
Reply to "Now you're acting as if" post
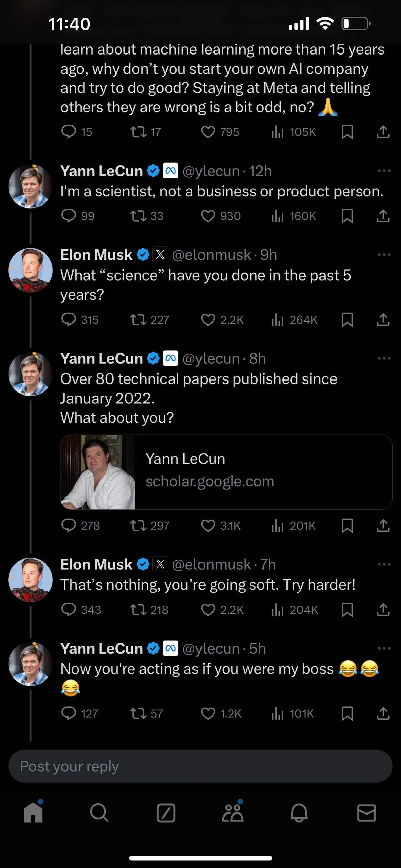coord(69,713)
